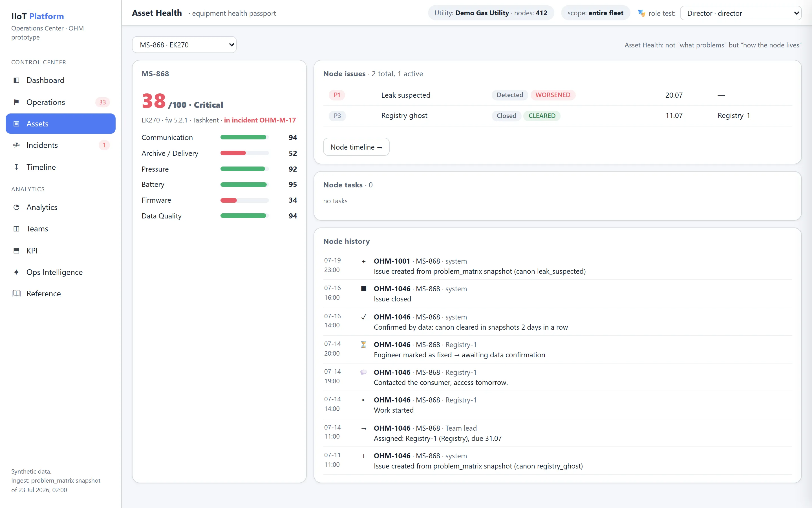This screenshot has height=508, width=812.
Task: Open Timeline from sidebar
Action: pos(61,167)
